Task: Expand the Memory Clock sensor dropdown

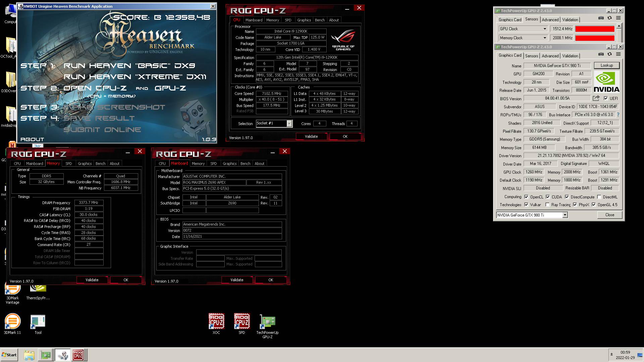Action: [545, 38]
